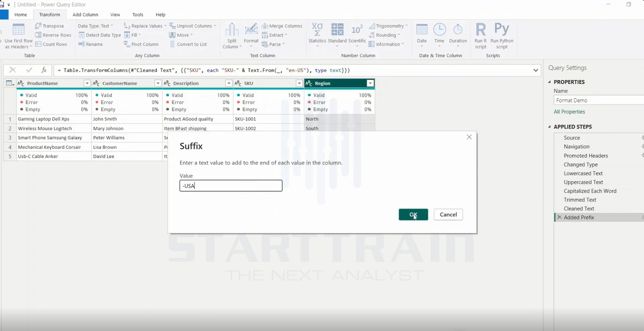
Task: Close the Suffix dialog
Action: [x=469, y=137]
